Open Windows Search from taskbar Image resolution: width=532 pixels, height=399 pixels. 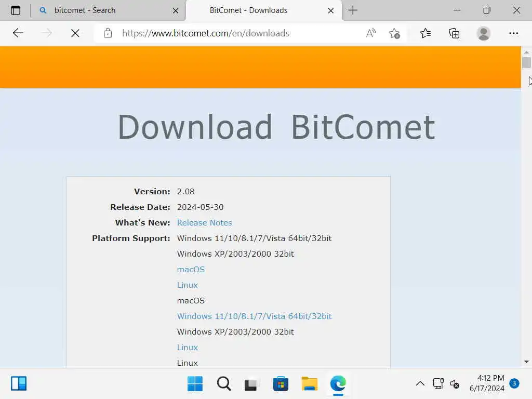click(223, 384)
